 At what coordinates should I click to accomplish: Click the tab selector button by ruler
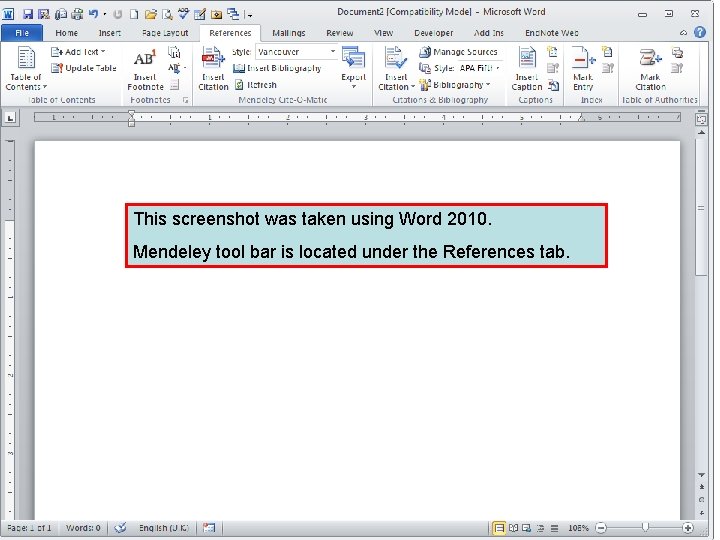click(x=10, y=118)
